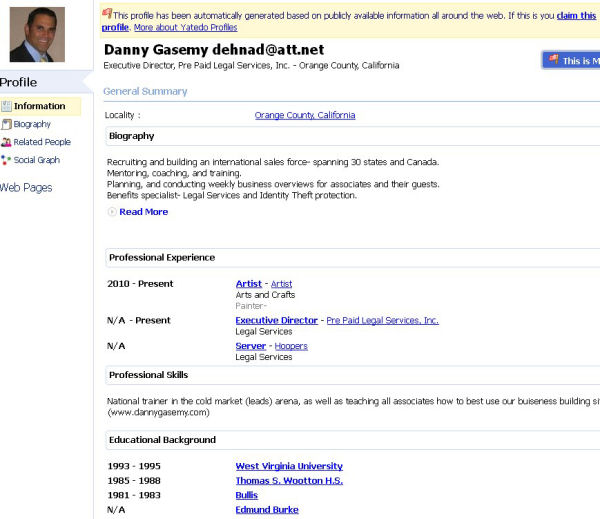Click the Painter- description text
Viewport: 600px width, 519px height.
coord(251,306)
